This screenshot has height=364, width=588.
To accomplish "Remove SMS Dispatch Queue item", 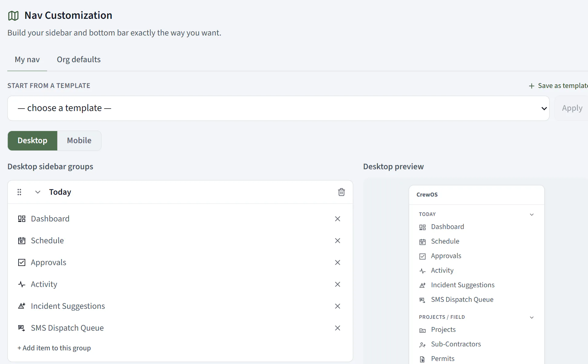I will point(337,328).
